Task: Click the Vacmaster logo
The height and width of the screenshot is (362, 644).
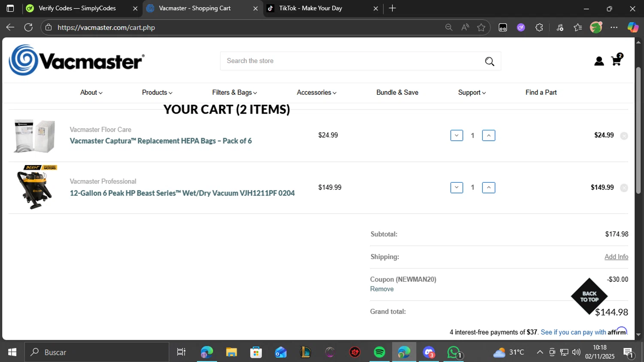Action: (77, 60)
